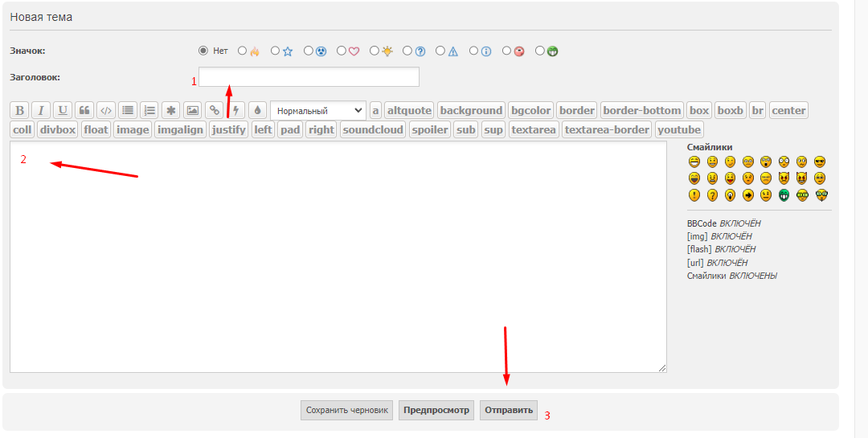The image size is (868, 438).
Task: Insert a quote block with quotation-marks icon
Action: [84, 110]
